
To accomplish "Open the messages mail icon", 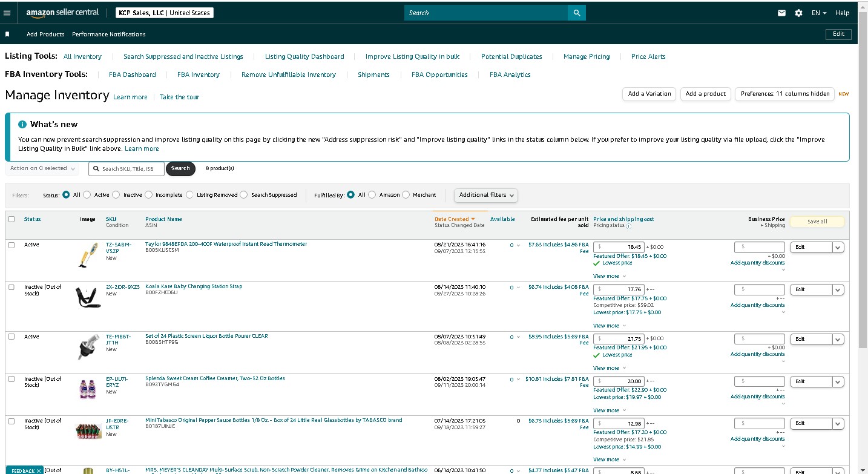I will tap(781, 13).
